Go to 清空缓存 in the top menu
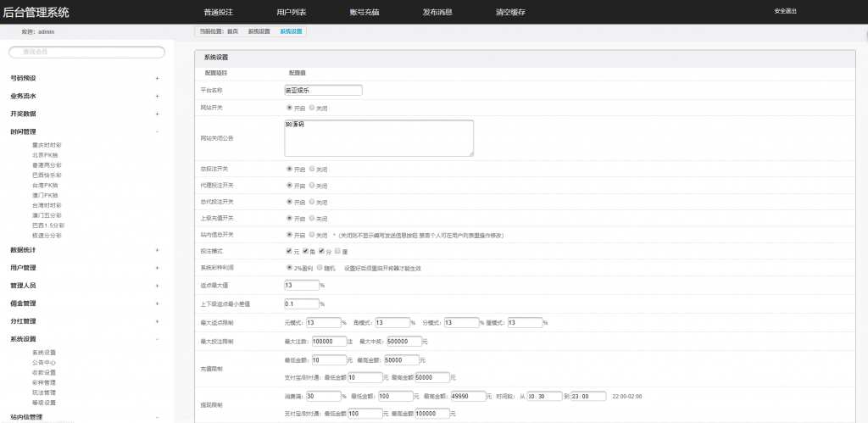Screen dimensions: 868x423 [x=510, y=13]
